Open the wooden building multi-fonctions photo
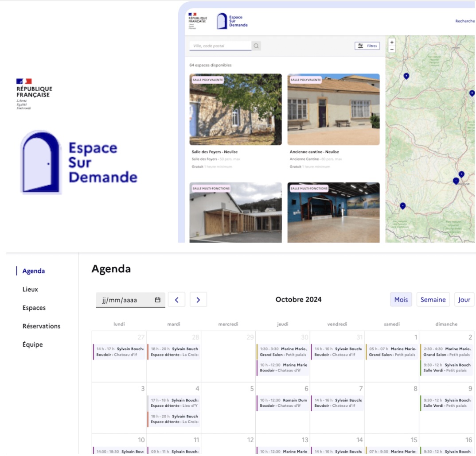The height and width of the screenshot is (456, 476). (235, 212)
